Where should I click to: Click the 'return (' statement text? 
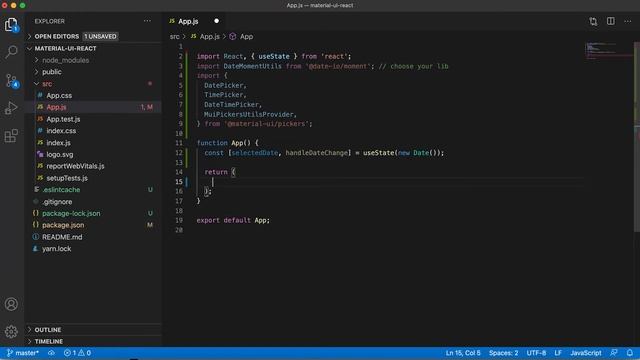point(220,172)
